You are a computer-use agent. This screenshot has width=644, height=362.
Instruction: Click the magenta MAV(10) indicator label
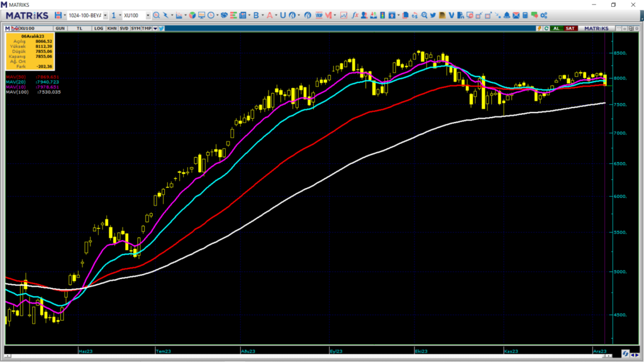pyautogui.click(x=16, y=87)
